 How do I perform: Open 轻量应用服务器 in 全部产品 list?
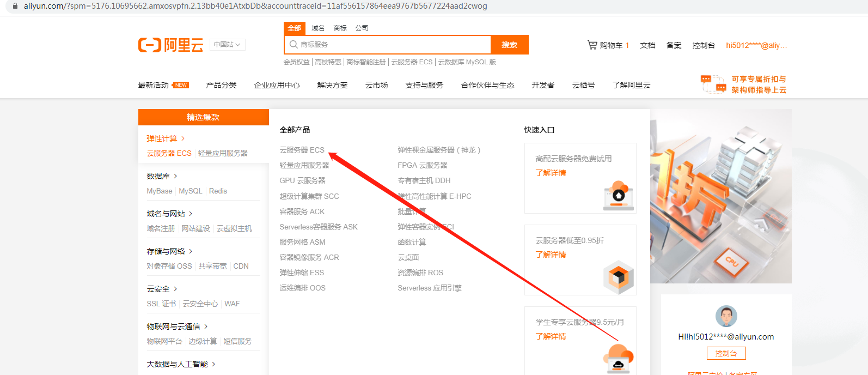point(304,165)
